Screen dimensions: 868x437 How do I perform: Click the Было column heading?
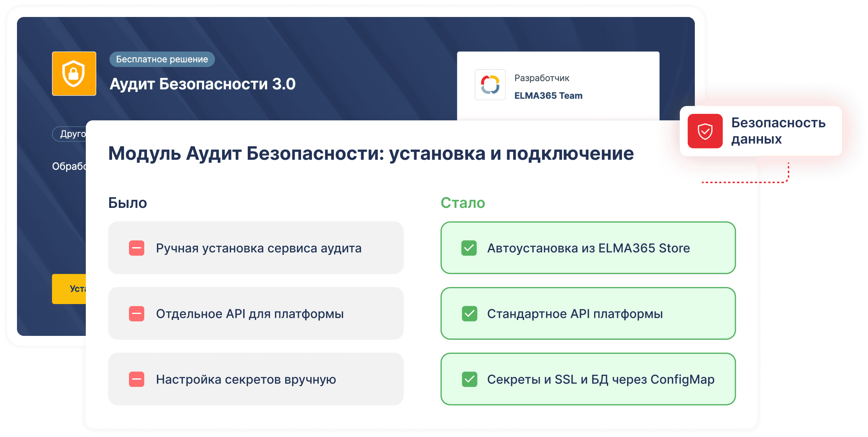click(127, 203)
